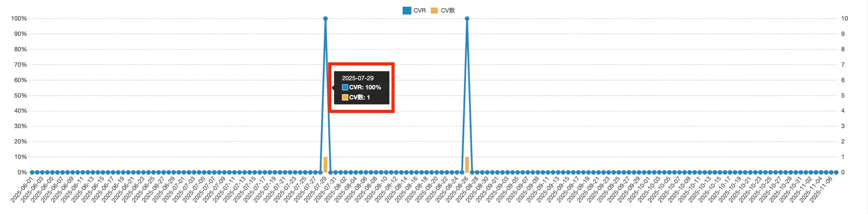The image size is (868, 214).
Task: Click the orange square icon in tooltip
Action: pyautogui.click(x=345, y=98)
